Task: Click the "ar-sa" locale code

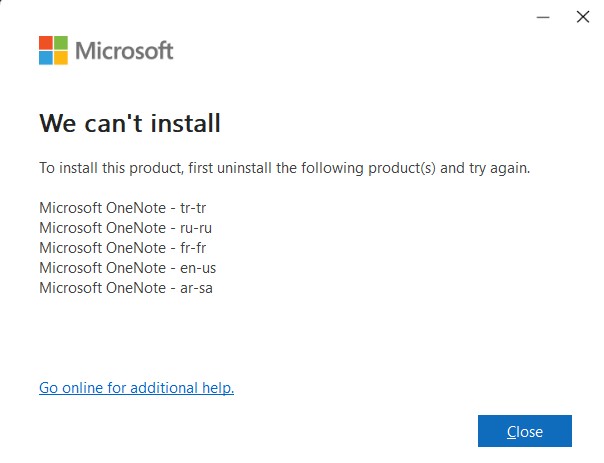Action: coord(196,289)
